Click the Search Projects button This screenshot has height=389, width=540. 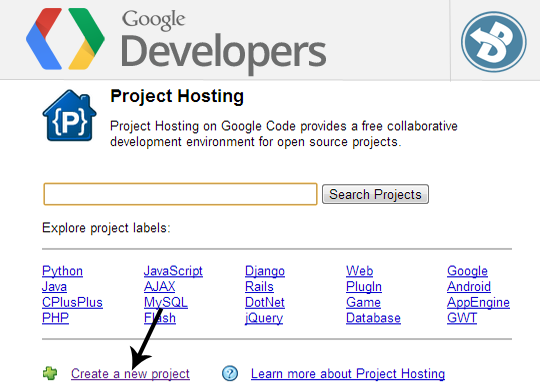tap(375, 194)
